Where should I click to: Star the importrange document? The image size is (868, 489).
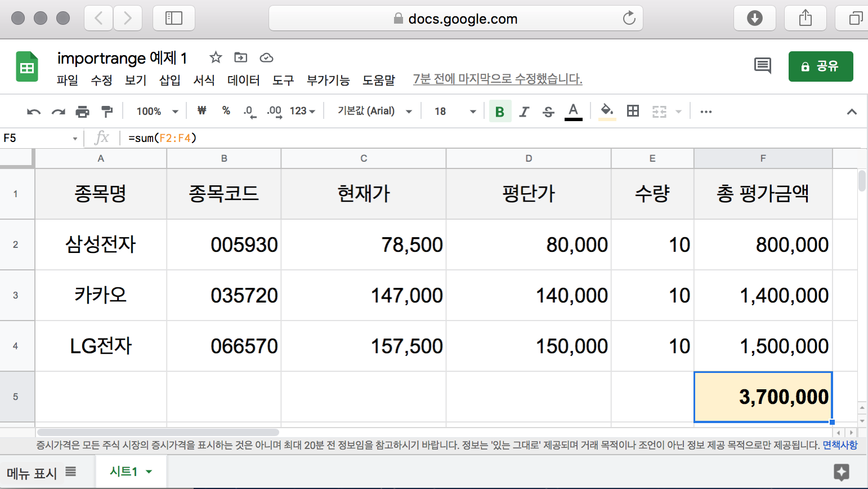pos(216,57)
